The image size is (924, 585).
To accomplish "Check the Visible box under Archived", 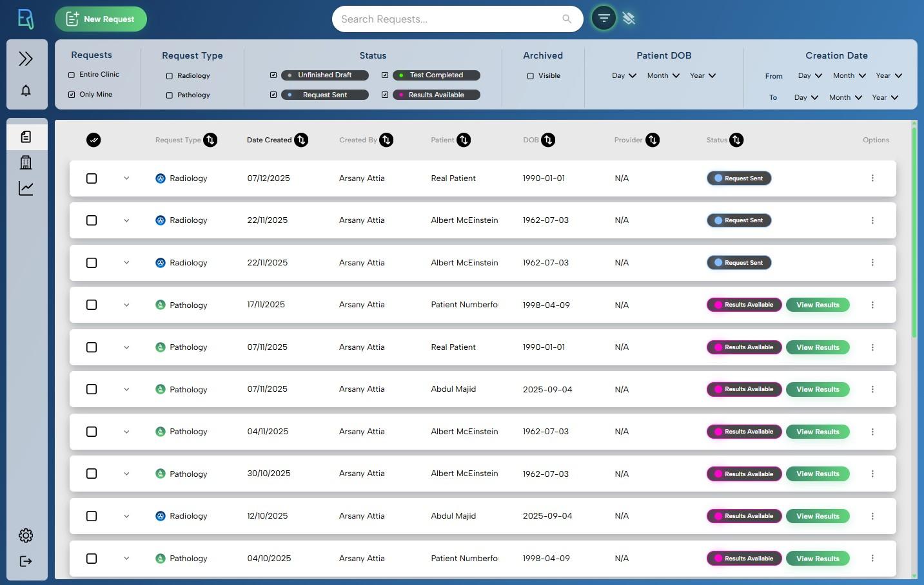I will pyautogui.click(x=530, y=75).
